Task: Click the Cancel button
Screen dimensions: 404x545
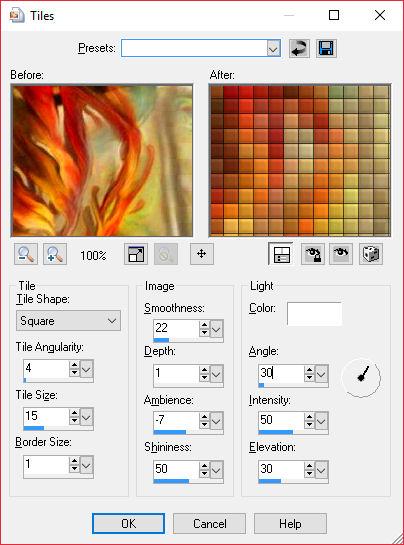Action: (x=209, y=523)
